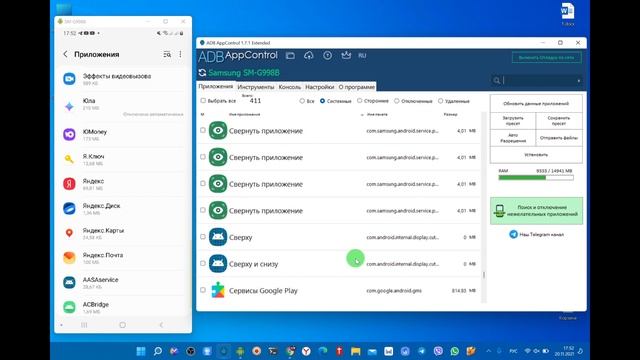Open Юла in the phone app list

(123, 106)
